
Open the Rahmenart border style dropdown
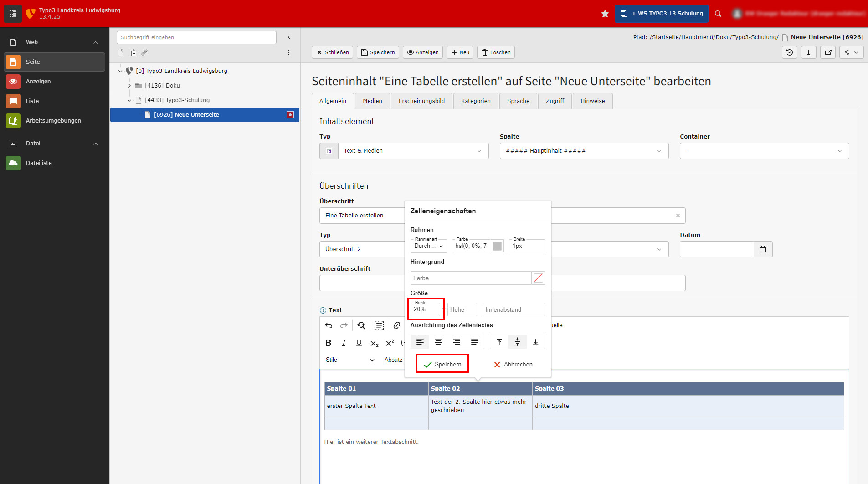(x=428, y=246)
